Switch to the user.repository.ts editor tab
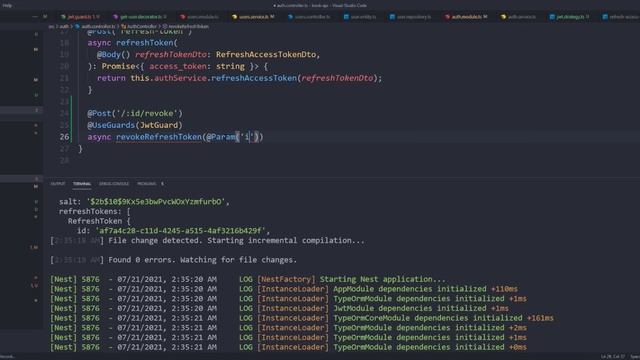 pos(410,17)
